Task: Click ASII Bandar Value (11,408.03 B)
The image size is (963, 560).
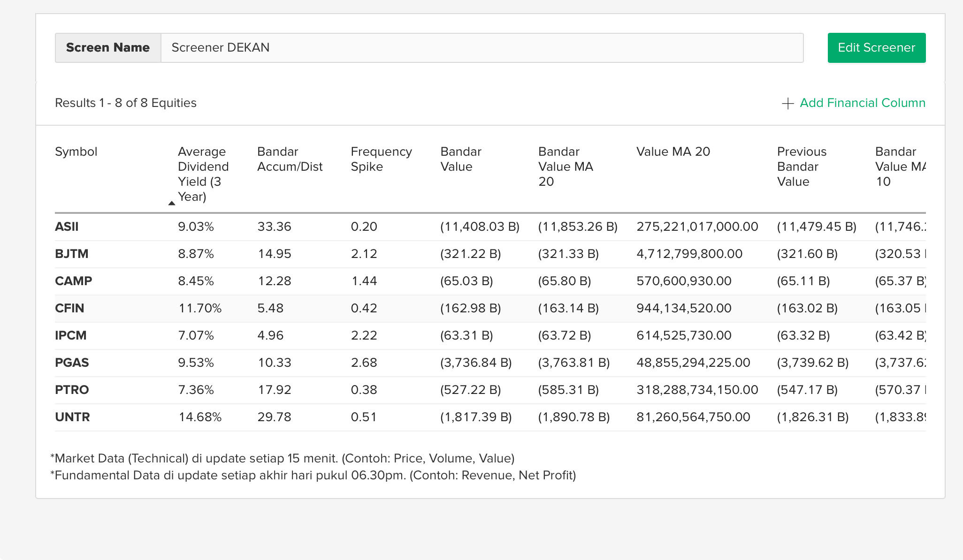Action: (x=480, y=227)
